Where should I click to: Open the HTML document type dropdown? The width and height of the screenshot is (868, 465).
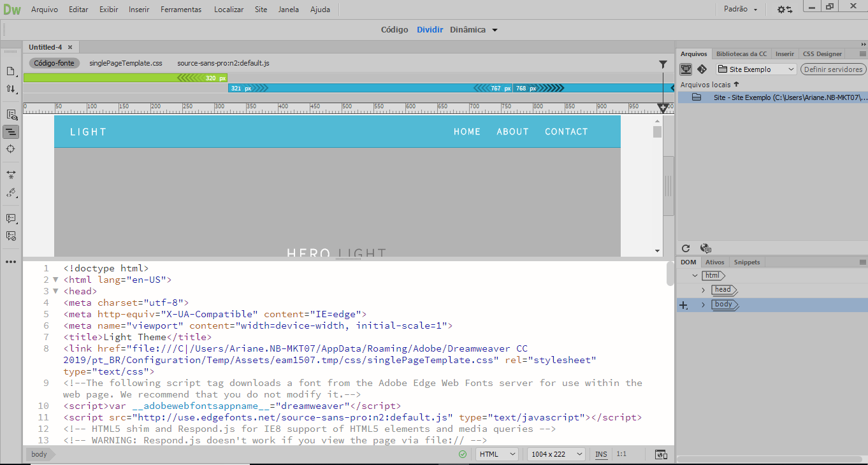coord(497,454)
